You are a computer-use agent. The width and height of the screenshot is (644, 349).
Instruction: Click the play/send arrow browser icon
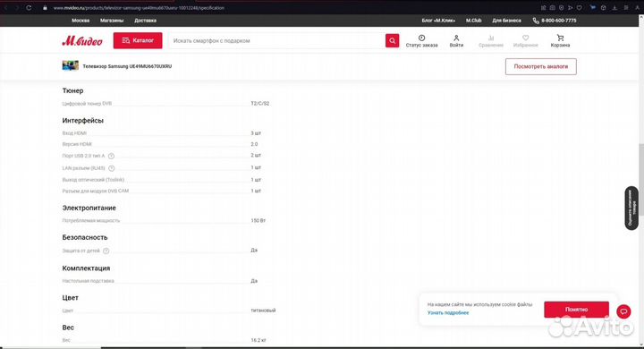[x=571, y=7]
